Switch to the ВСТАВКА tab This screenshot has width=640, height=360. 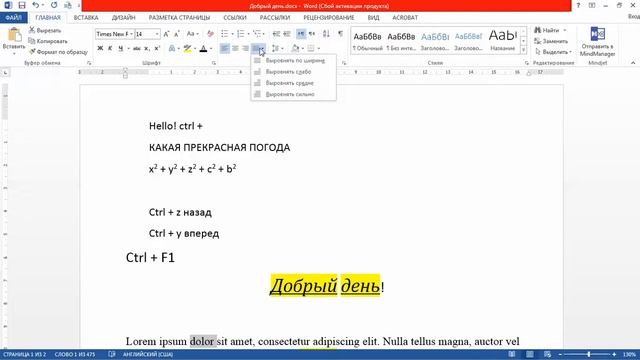coord(86,18)
